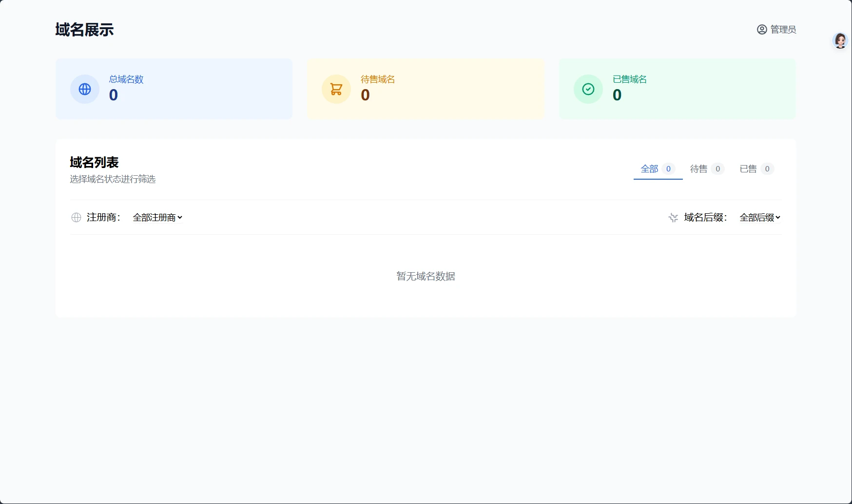Screen dimensions: 852x504
Task: Click the user profile icon beside 管理员
Action: [x=762, y=30]
